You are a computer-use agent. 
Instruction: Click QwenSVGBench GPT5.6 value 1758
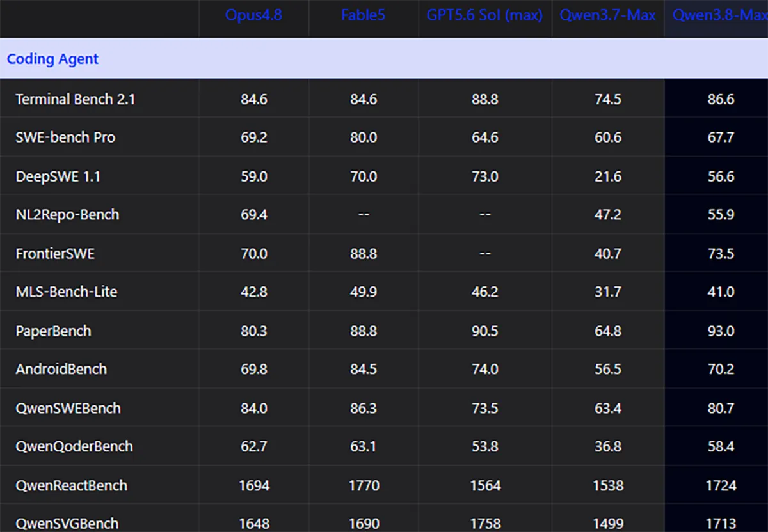tap(485, 524)
